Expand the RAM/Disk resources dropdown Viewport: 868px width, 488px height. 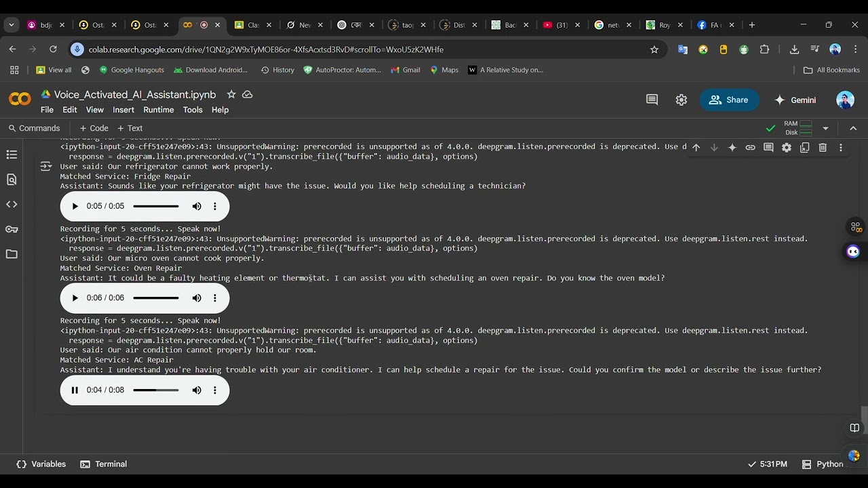(825, 128)
